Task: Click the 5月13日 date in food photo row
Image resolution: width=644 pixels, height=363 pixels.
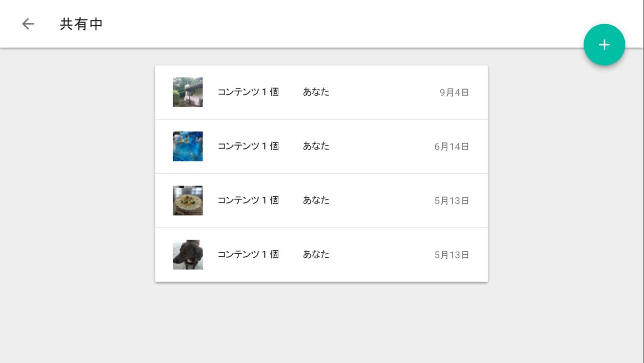Action: pos(452,201)
